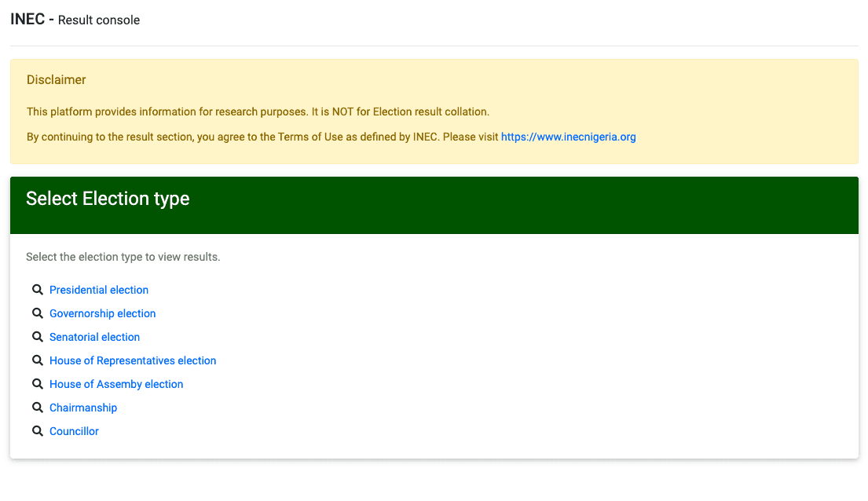
Task: Click the magnifier icon beside Chairmanship
Action: pyautogui.click(x=37, y=408)
